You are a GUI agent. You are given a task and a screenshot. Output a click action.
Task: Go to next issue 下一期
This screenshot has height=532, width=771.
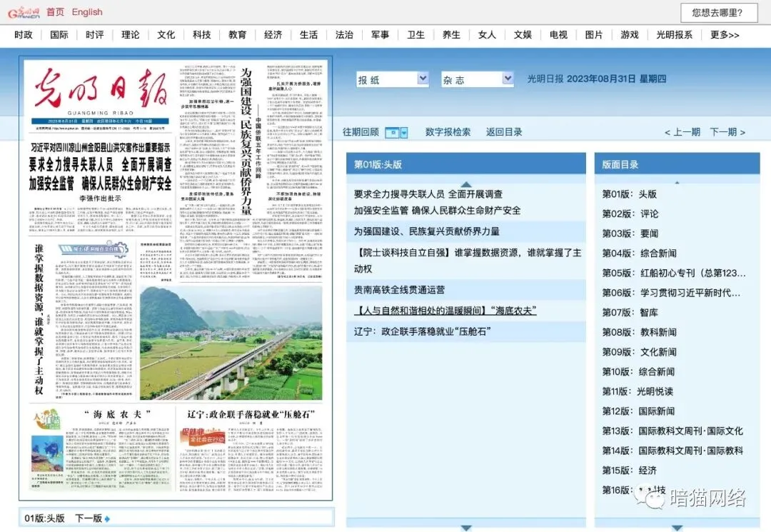pyautogui.click(x=727, y=132)
